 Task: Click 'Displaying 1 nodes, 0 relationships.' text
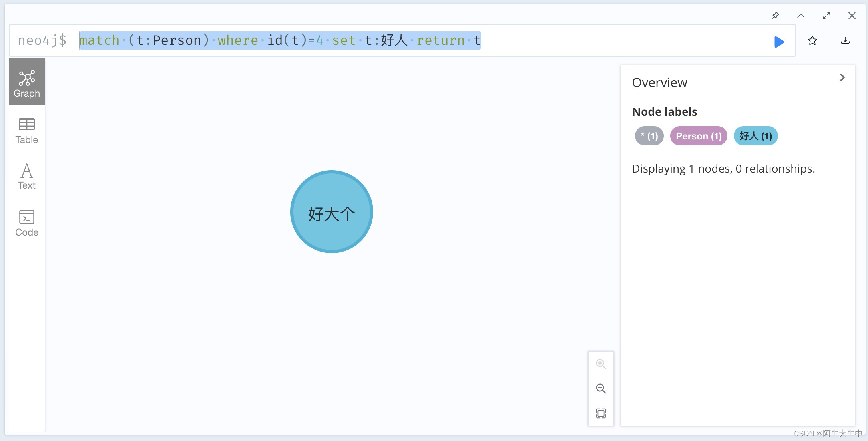pos(723,169)
